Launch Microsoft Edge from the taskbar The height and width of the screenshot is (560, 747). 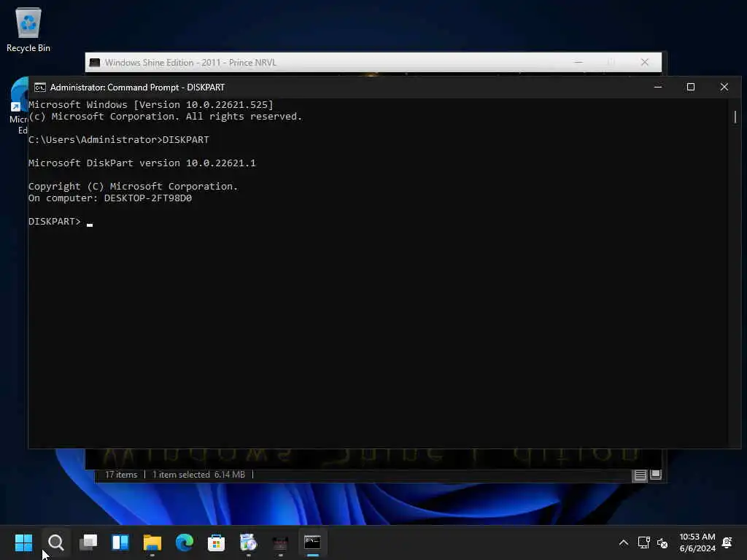185,542
